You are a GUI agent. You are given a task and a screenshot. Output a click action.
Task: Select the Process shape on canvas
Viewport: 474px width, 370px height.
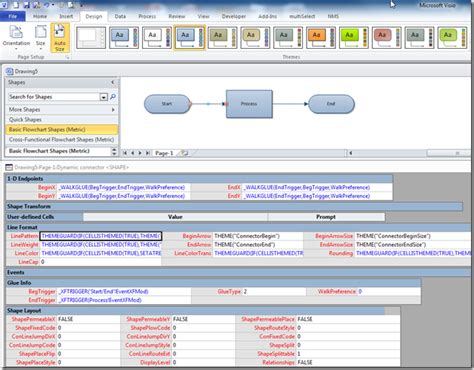[249, 104]
